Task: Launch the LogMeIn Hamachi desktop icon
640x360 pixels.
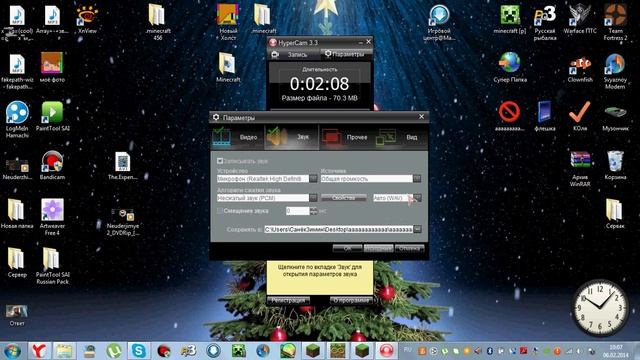Action: click(17, 119)
